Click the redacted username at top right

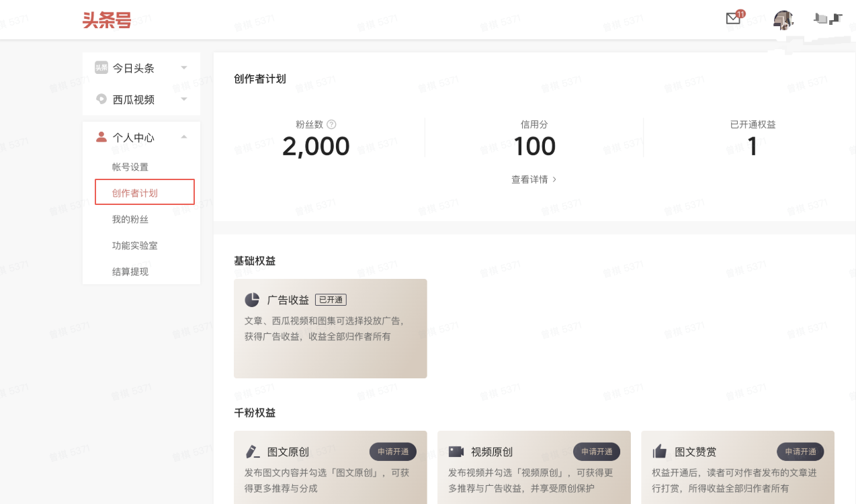coord(828,19)
